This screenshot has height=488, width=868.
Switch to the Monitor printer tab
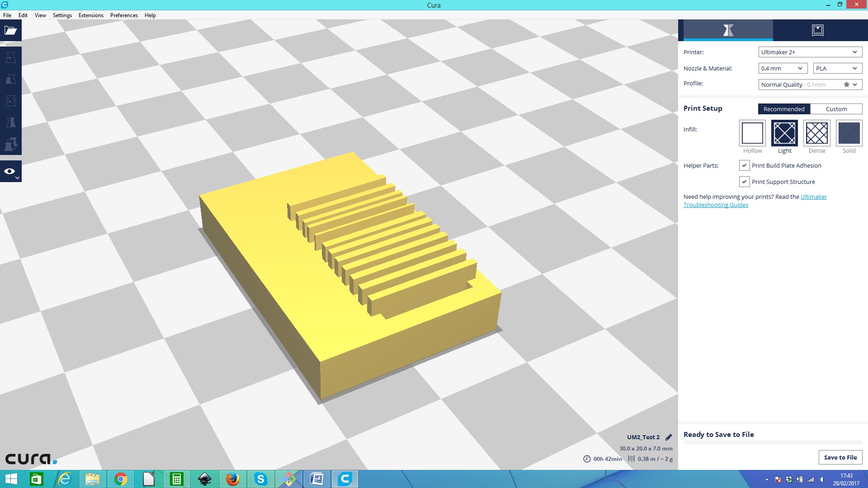tap(818, 30)
